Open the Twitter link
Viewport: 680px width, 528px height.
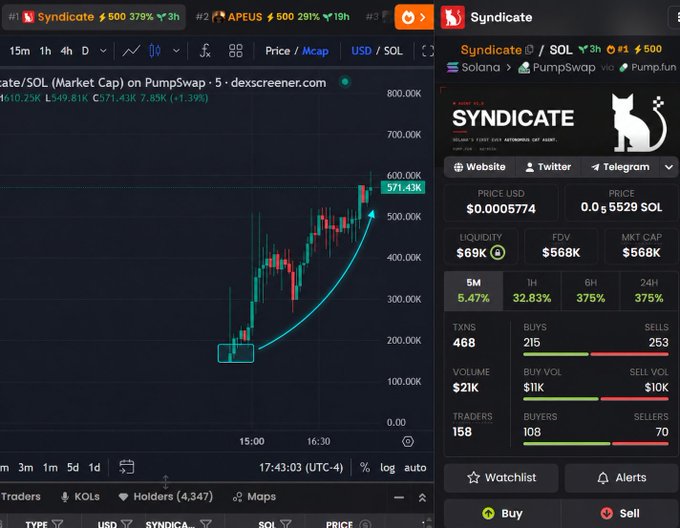tap(548, 167)
